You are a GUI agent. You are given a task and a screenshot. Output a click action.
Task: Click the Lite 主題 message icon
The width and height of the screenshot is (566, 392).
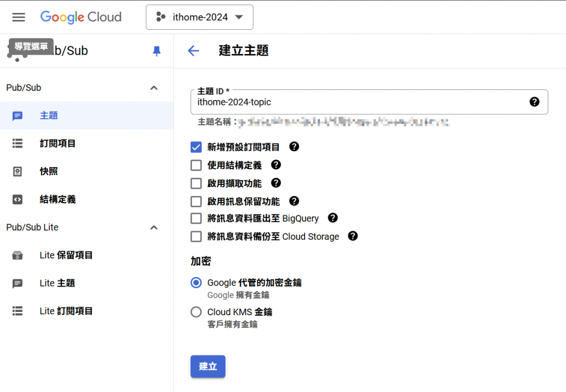[x=17, y=283]
